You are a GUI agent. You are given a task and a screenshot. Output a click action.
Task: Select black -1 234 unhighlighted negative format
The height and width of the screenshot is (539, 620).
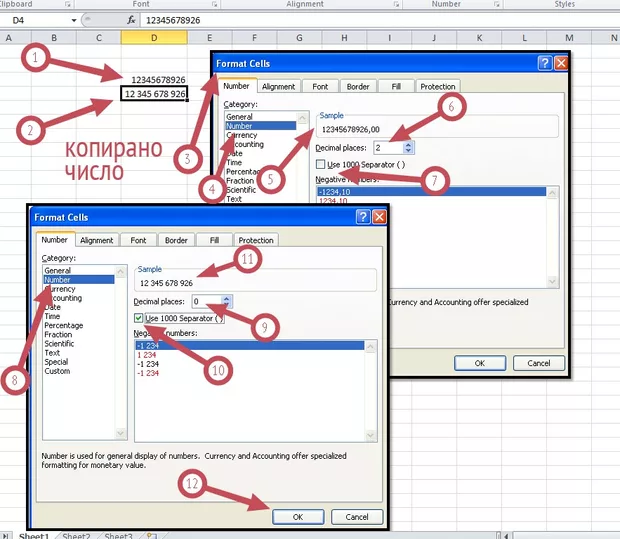click(148, 364)
